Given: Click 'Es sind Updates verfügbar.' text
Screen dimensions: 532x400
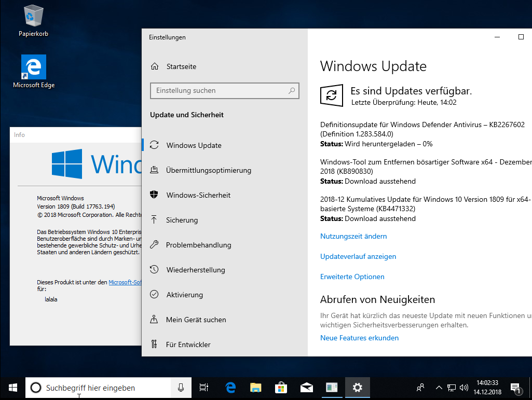Looking at the screenshot, I should (x=411, y=91).
